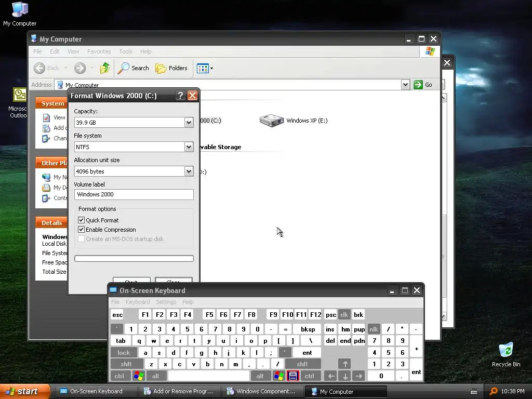Screen dimensions: 532x399
Task: Click left Windows logo key on keyboard
Action: pyautogui.click(x=138, y=376)
